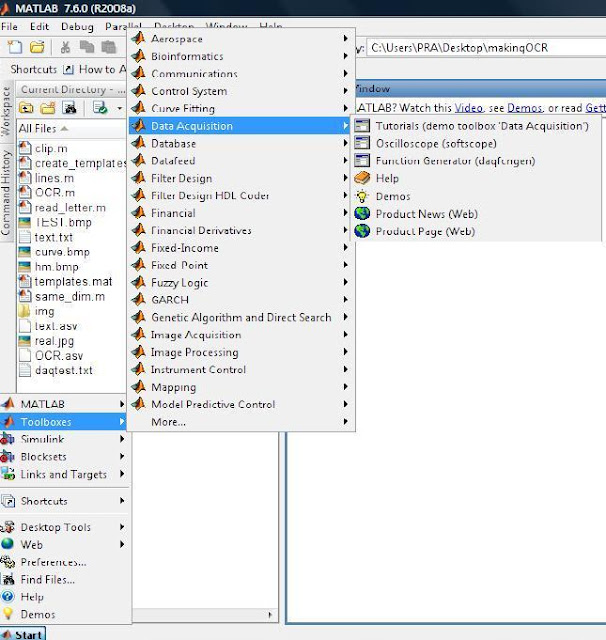The height and width of the screenshot is (640, 606).
Task: Click the MATLAB Start button
Action: 22,634
